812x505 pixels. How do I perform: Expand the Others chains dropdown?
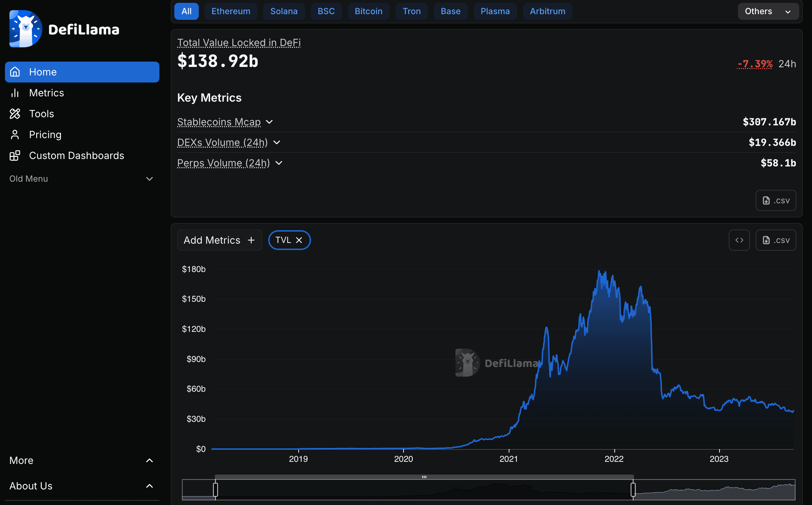click(768, 11)
